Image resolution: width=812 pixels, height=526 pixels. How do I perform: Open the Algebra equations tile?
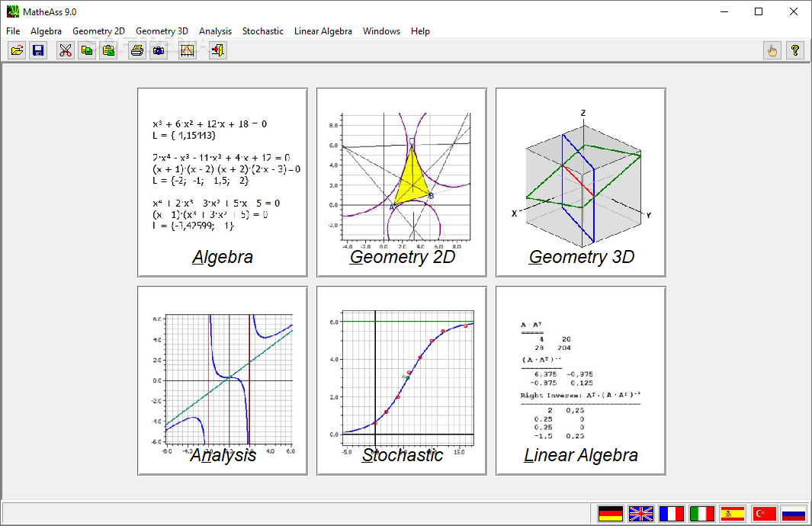(x=223, y=182)
